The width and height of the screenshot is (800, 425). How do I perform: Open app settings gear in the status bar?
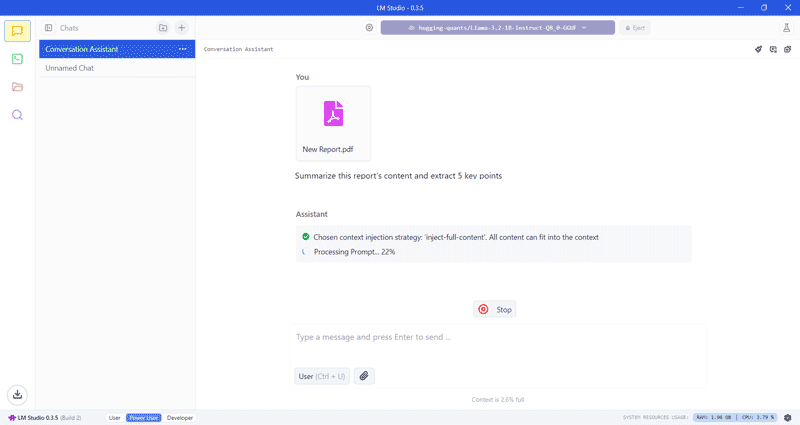pyautogui.click(x=788, y=417)
